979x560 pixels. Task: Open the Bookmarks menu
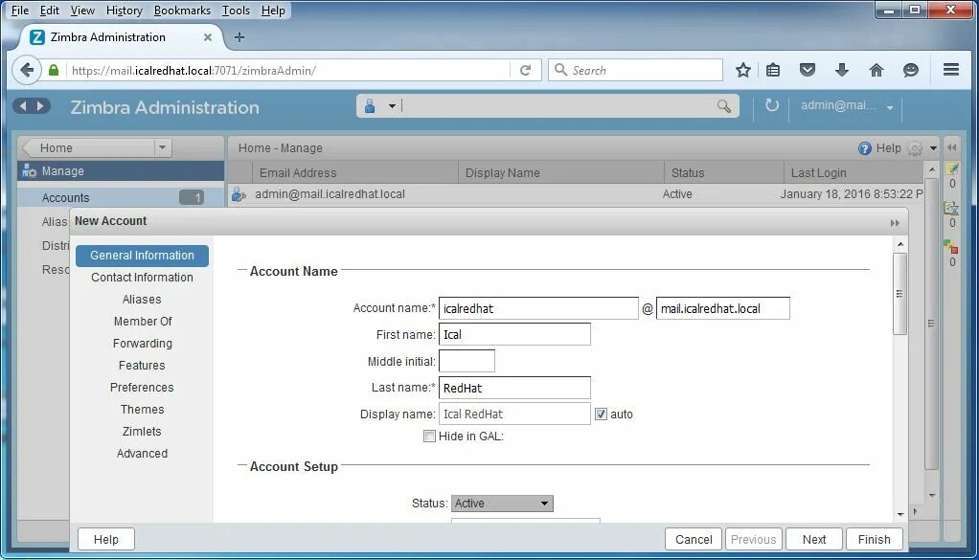pyautogui.click(x=182, y=10)
